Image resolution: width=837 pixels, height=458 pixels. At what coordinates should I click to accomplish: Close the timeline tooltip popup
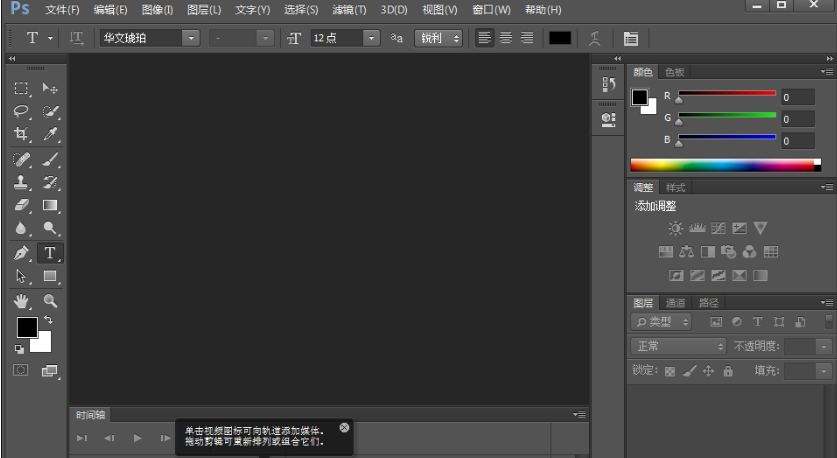(x=344, y=428)
